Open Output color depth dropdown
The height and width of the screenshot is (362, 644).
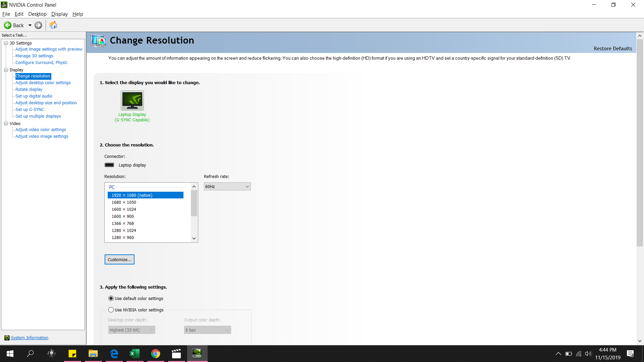pos(207,330)
